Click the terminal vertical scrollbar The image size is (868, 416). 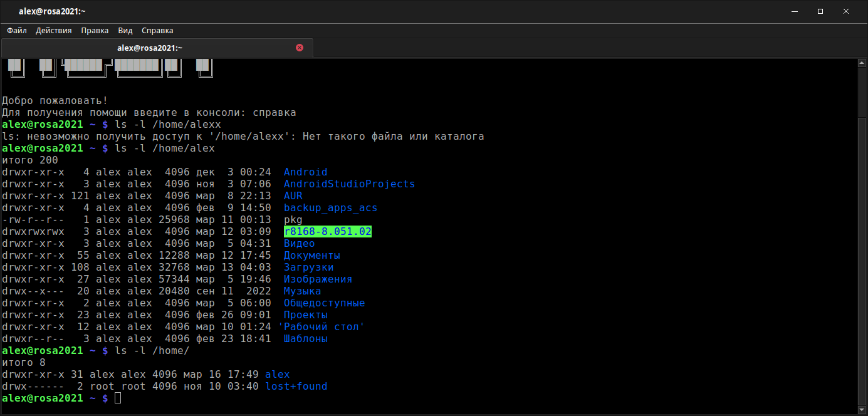coord(863,236)
